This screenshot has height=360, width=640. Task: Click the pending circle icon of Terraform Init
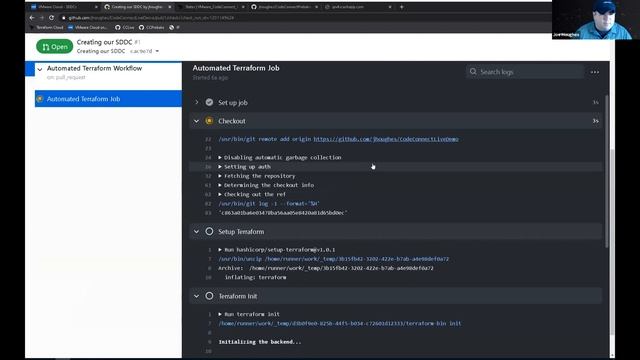tap(209, 296)
